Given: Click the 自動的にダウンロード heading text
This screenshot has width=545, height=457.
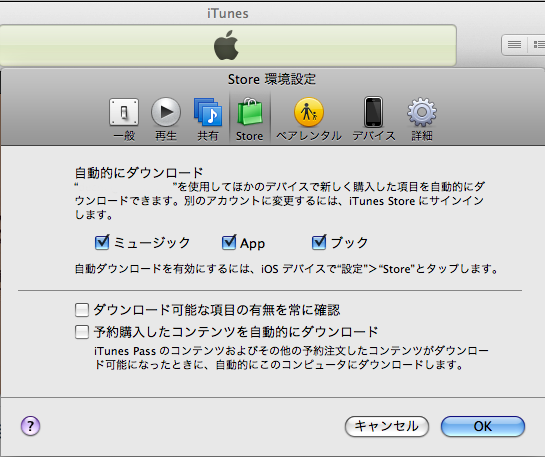Looking at the screenshot, I should 139,172.
